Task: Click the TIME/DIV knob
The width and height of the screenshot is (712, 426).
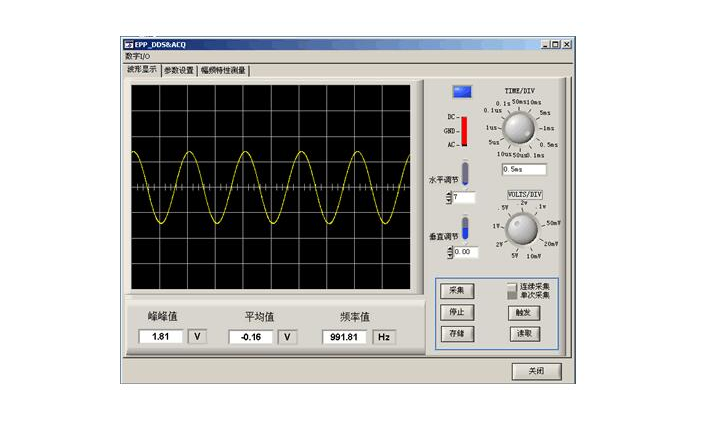Action: 519,128
